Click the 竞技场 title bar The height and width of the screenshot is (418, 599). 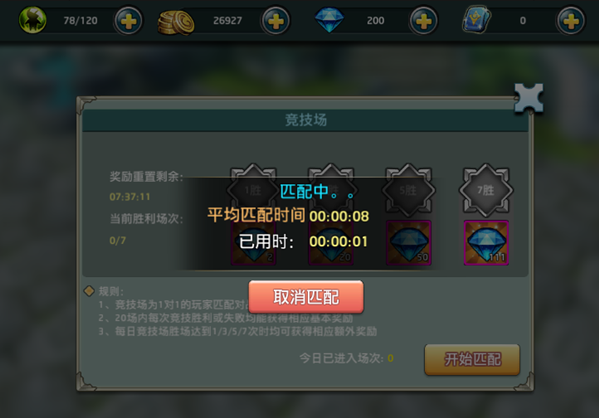[305, 120]
